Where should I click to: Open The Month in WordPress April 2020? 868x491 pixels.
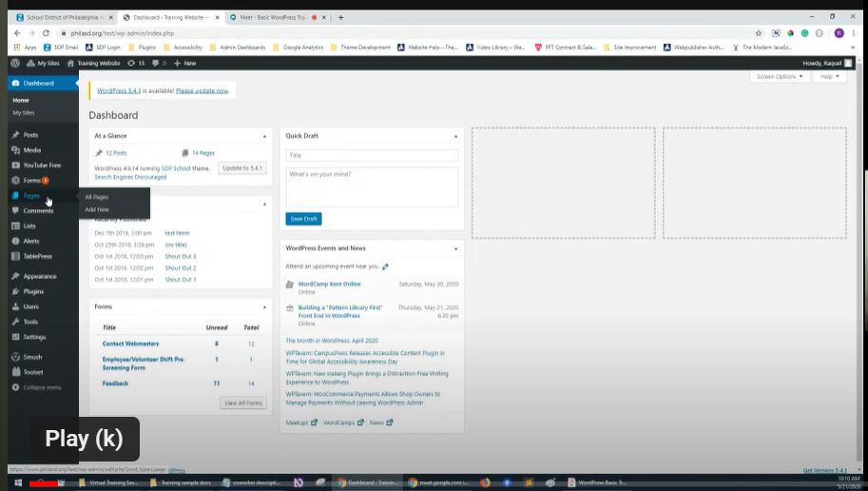pyautogui.click(x=332, y=341)
